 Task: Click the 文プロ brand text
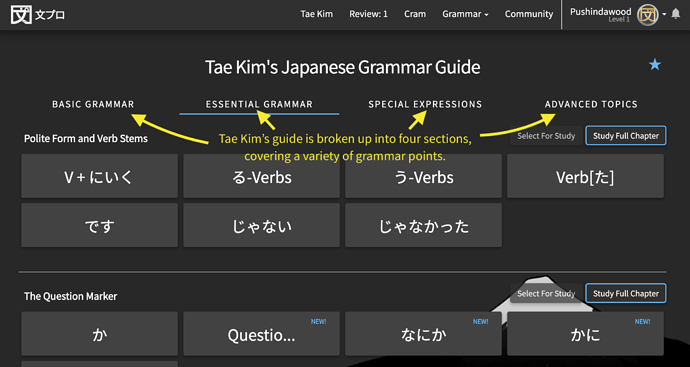pos(50,15)
